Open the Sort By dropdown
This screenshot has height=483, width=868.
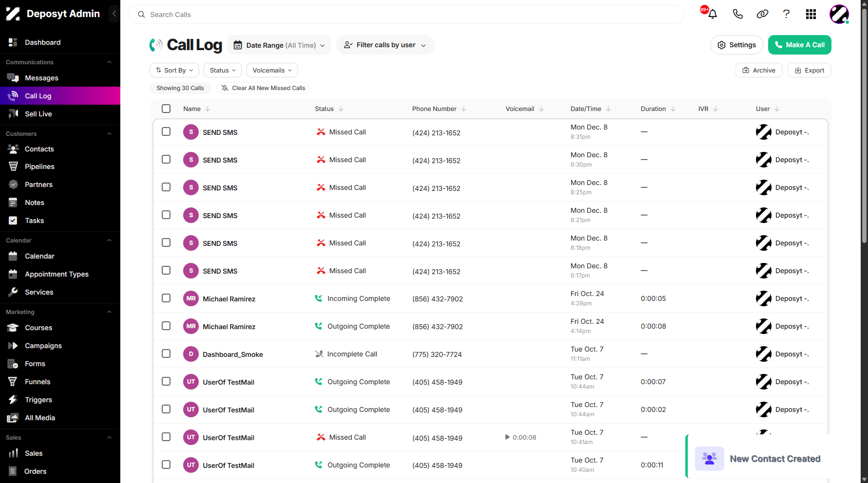pyautogui.click(x=174, y=70)
